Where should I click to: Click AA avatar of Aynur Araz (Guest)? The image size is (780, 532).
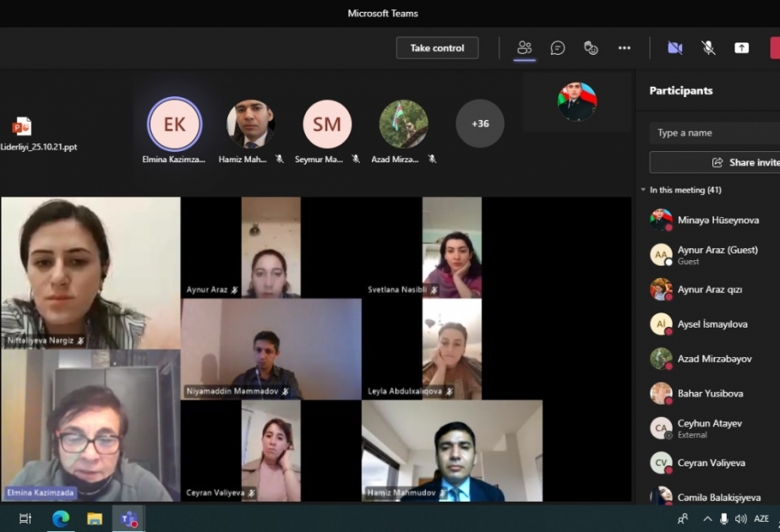(x=661, y=254)
